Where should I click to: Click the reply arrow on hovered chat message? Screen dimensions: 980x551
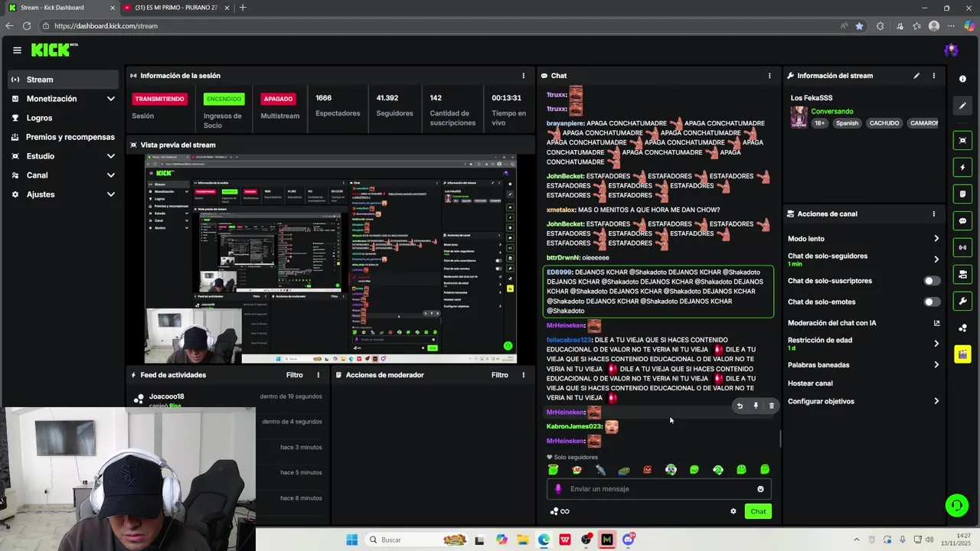[x=740, y=406]
